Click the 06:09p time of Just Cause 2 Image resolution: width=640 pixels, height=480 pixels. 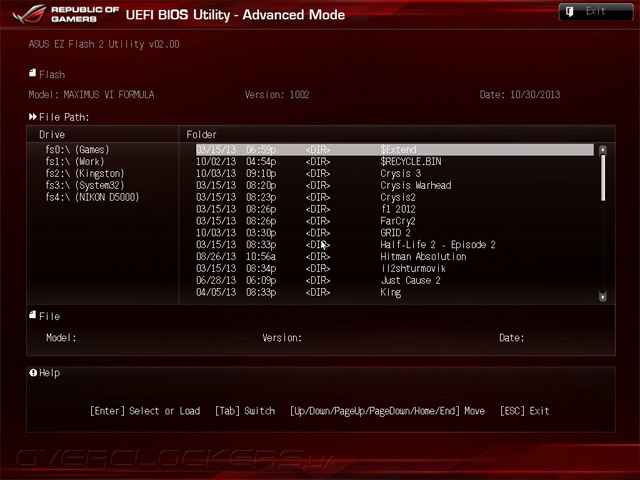(x=261, y=280)
